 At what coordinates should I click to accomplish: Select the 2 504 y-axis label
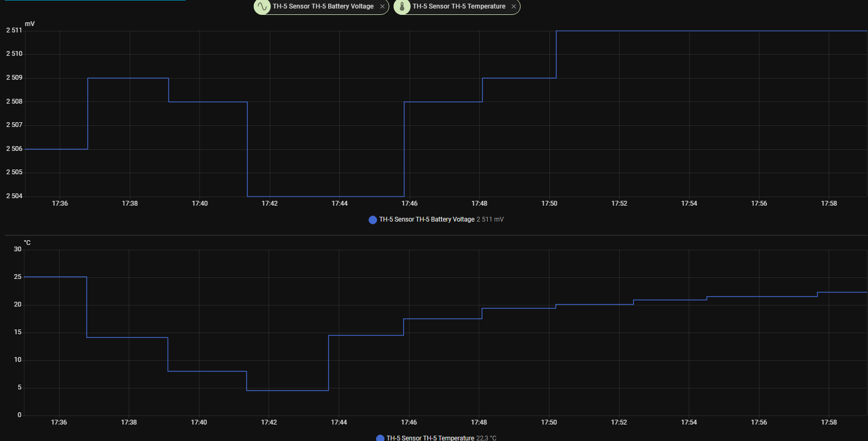tap(14, 196)
